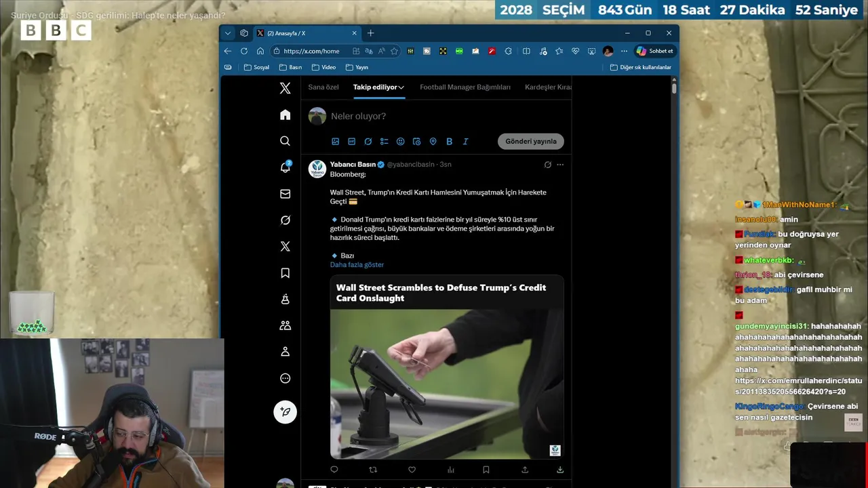Add media image to new post

[x=335, y=142]
